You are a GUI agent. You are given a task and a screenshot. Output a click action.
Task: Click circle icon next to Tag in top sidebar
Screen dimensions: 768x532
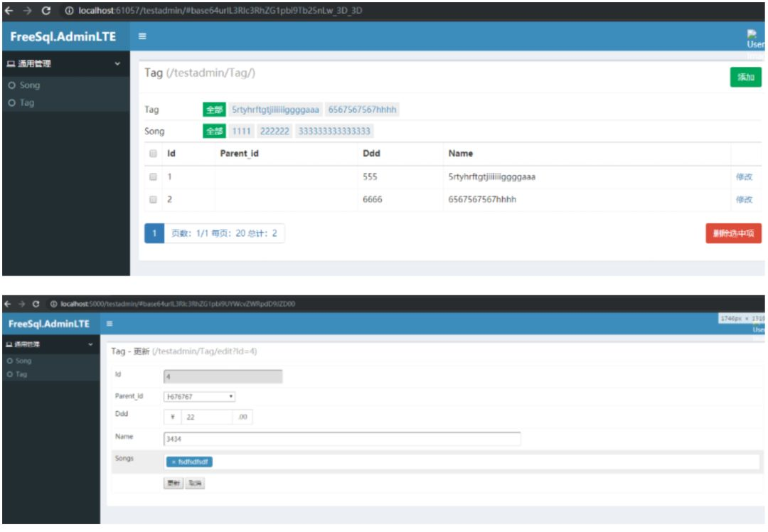(12, 103)
